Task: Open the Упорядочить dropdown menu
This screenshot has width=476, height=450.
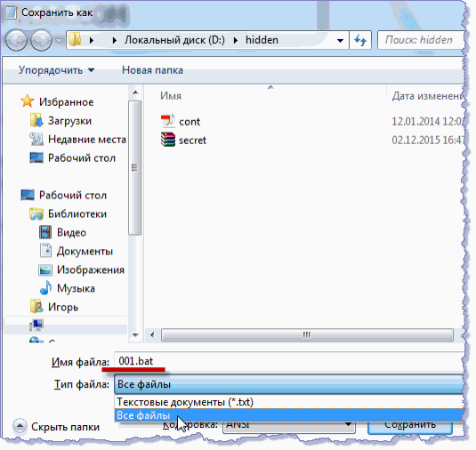Action: (56, 70)
